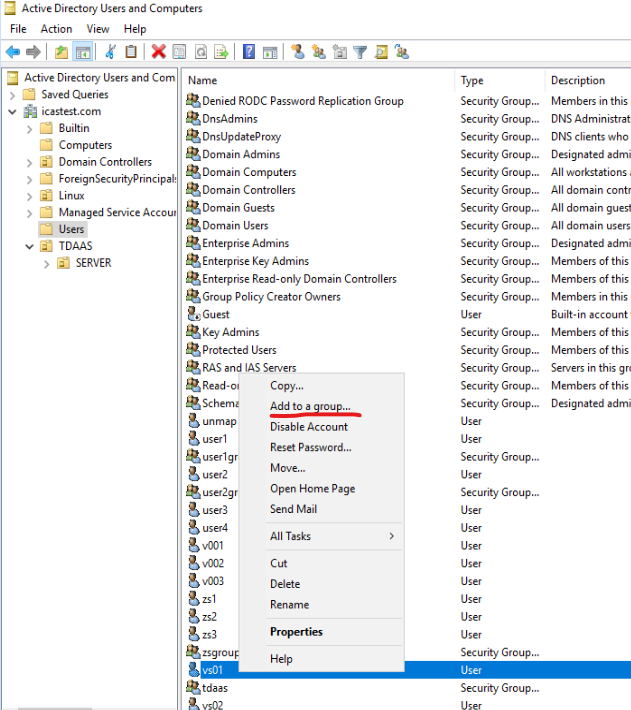
Task: Click the Export List toolbar icon
Action: pos(221,52)
